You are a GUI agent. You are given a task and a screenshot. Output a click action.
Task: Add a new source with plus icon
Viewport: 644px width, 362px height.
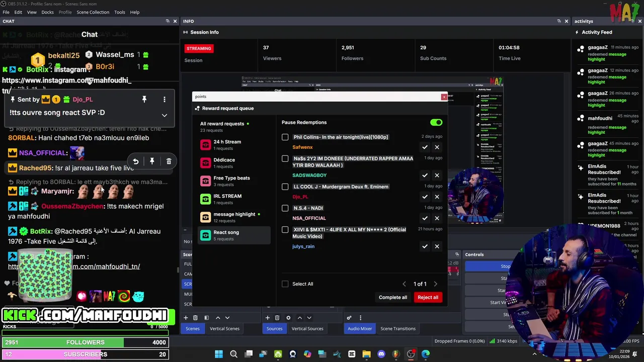point(268,318)
